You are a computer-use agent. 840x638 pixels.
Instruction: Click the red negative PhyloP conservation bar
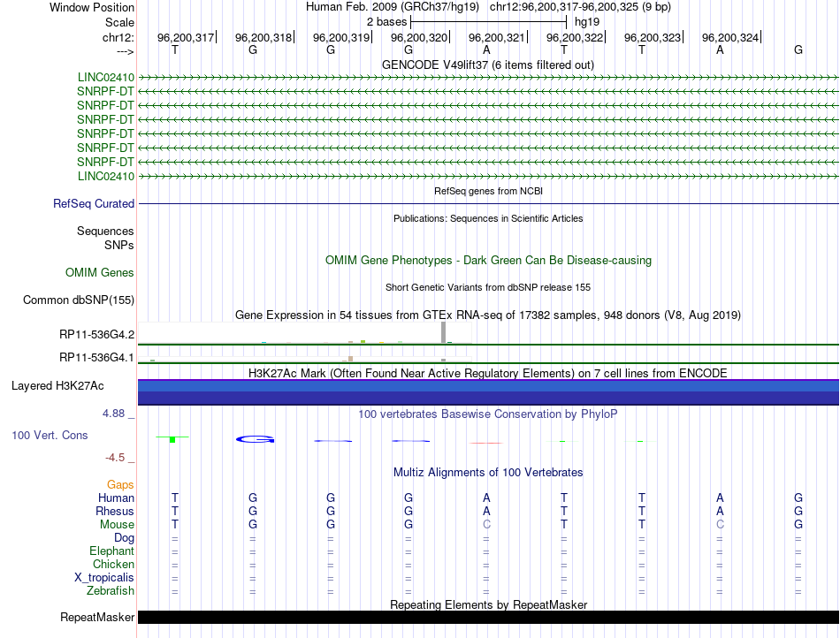pos(486,444)
